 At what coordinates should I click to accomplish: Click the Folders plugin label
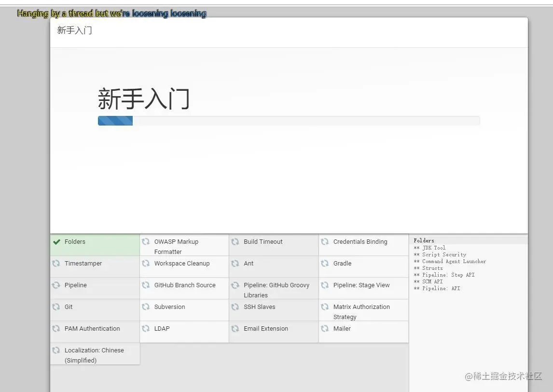[x=75, y=242]
